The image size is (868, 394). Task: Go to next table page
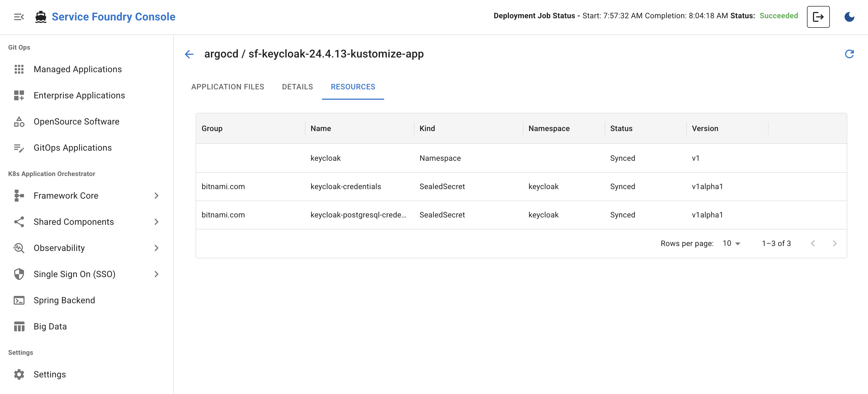(835, 243)
